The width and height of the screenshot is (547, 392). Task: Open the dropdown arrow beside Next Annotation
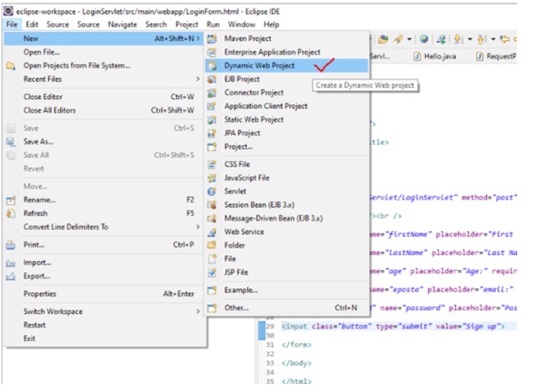[470, 40]
